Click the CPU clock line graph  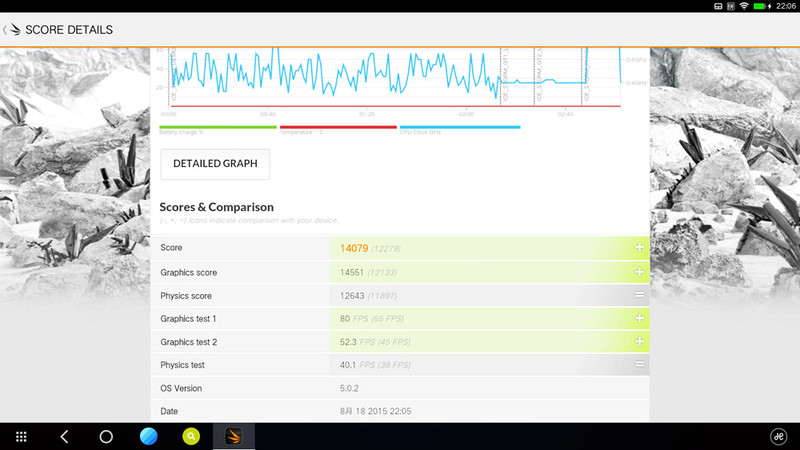tap(394, 77)
